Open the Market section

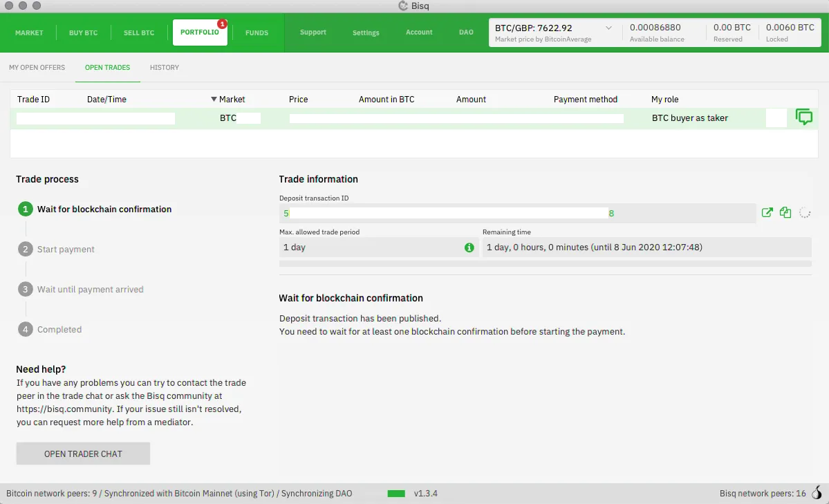[x=29, y=32]
